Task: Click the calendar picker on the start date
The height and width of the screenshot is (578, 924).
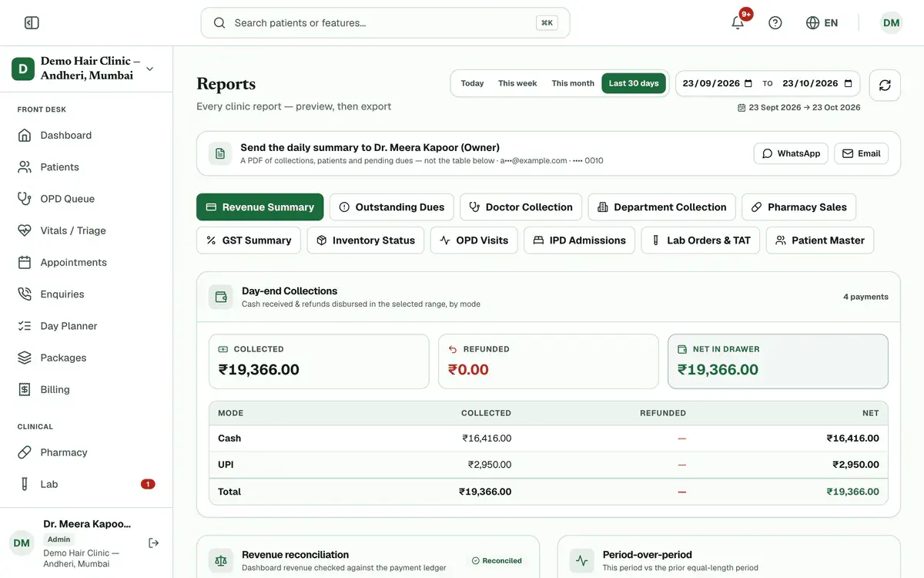Action: (749, 83)
